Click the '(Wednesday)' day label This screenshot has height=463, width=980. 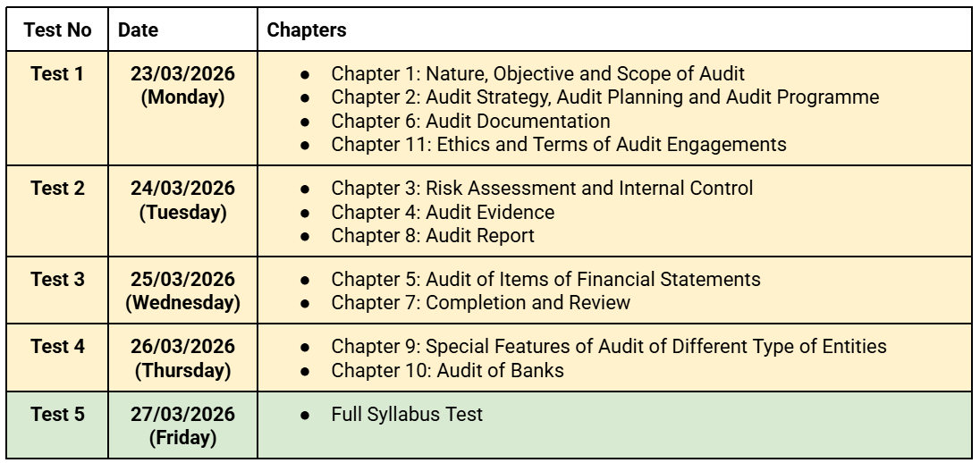[x=182, y=302]
